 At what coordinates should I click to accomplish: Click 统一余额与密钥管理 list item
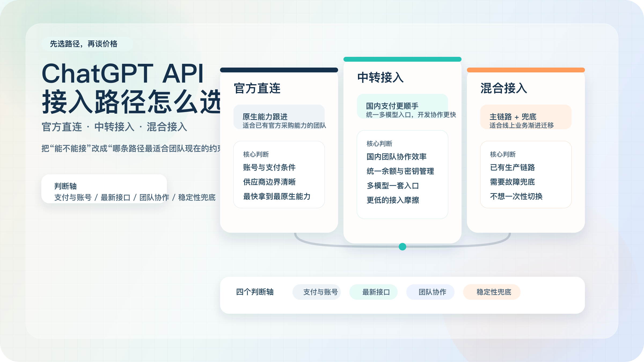pos(400,171)
